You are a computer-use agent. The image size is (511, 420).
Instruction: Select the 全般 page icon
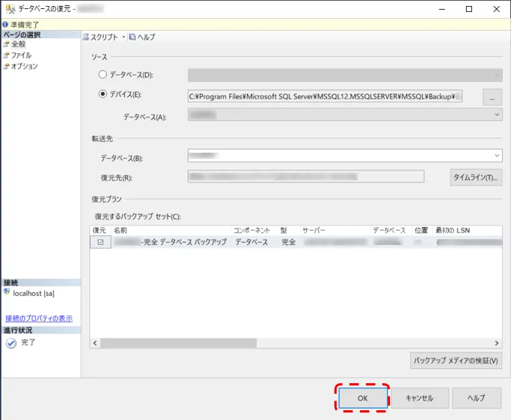point(6,44)
